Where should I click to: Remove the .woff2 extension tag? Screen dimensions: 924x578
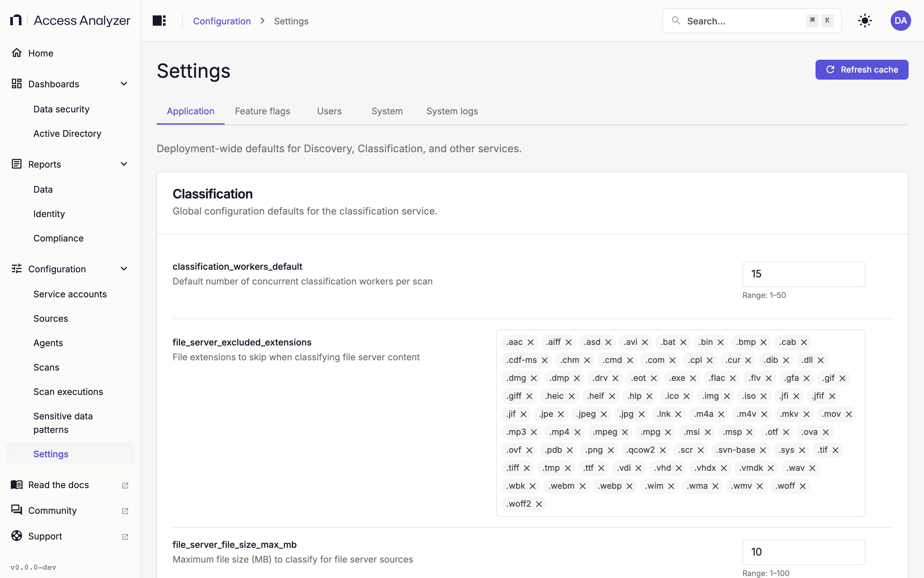click(x=539, y=504)
